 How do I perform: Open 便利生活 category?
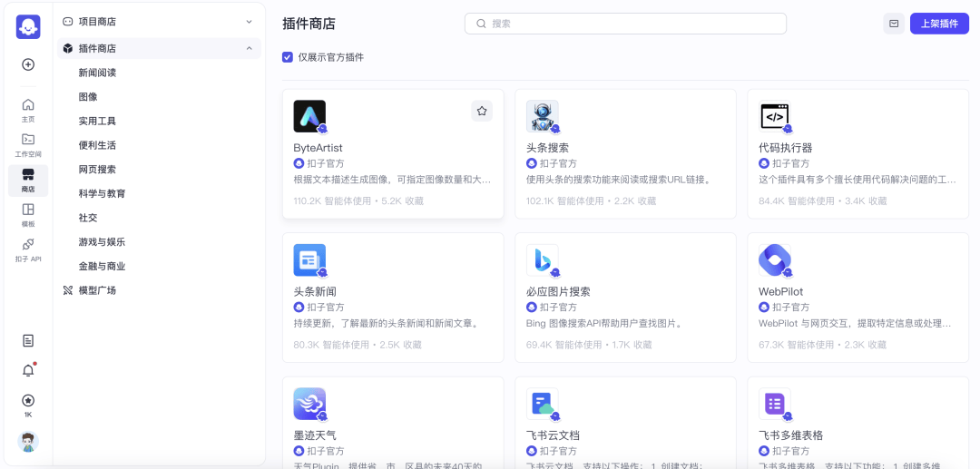(97, 145)
